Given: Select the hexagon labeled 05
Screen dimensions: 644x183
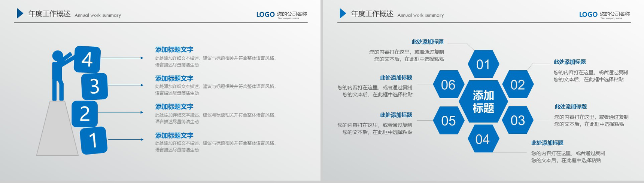Looking at the screenshot, I should pyautogui.click(x=448, y=121).
